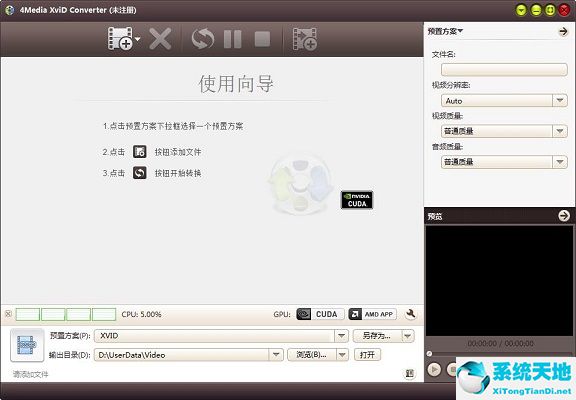Click the Pause toolbar icon
The height and width of the screenshot is (400, 576).
[233, 39]
